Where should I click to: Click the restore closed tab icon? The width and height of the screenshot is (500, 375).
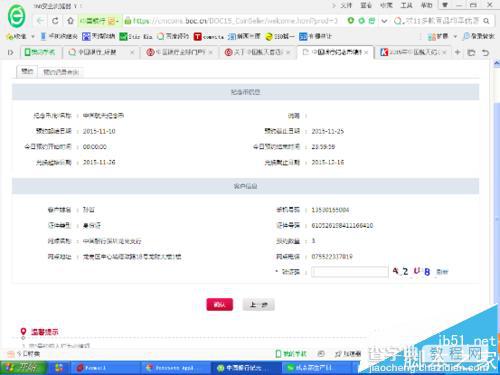(x=486, y=52)
